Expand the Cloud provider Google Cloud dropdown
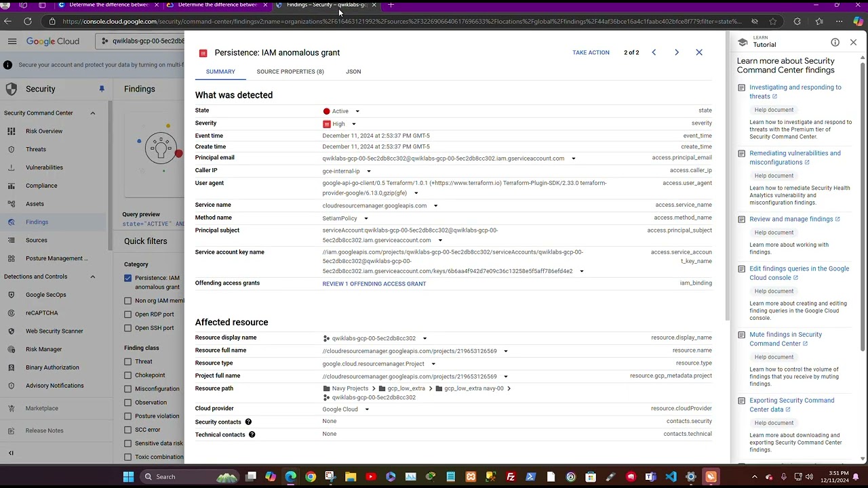Image resolution: width=868 pixels, height=488 pixels. click(366, 409)
